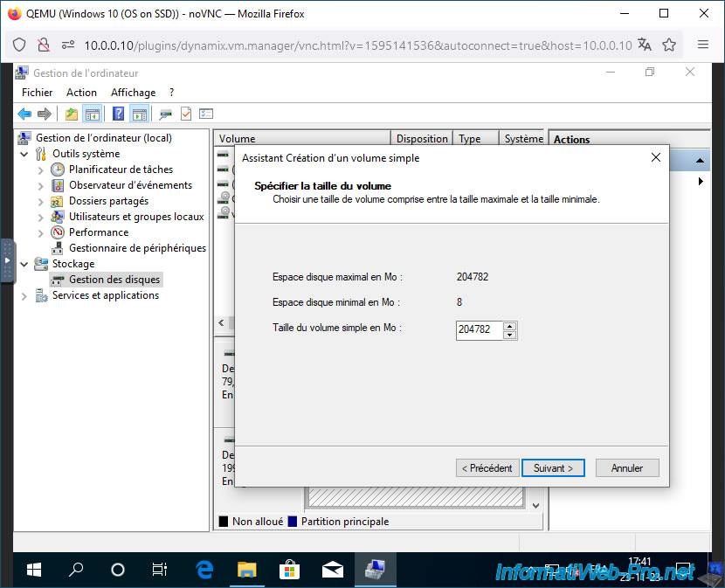Click the volume size input field
Image resolution: width=725 pixels, height=588 pixels.
479,330
